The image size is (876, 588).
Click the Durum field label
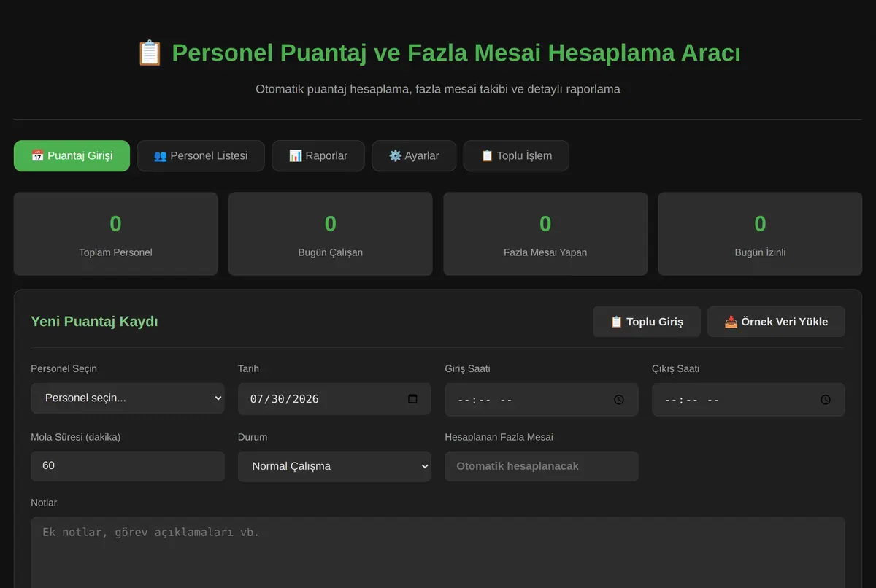tap(253, 437)
